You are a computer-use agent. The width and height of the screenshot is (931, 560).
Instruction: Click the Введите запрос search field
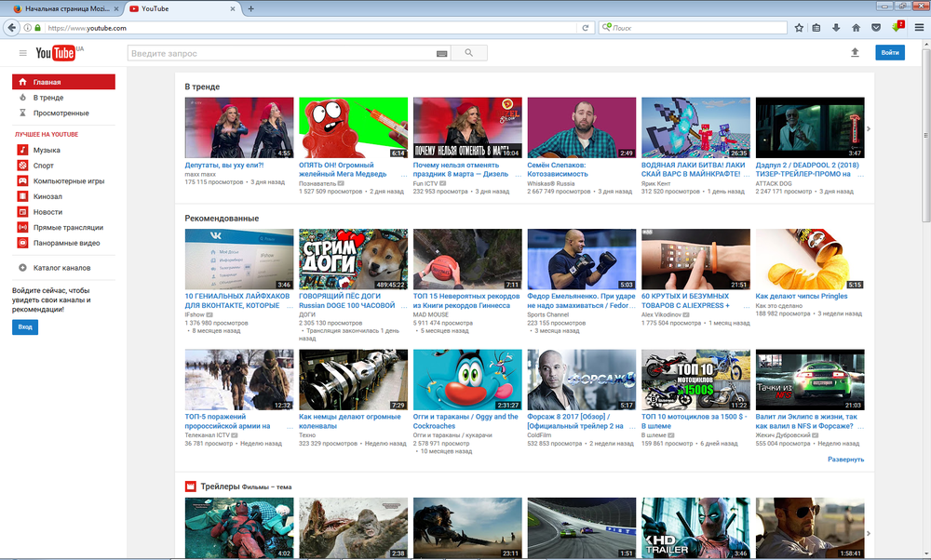coord(279,54)
